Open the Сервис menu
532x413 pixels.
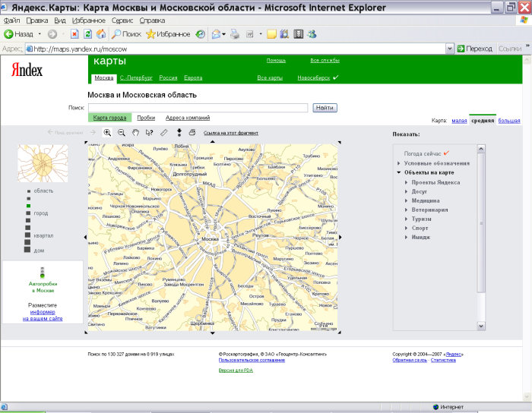point(122,20)
